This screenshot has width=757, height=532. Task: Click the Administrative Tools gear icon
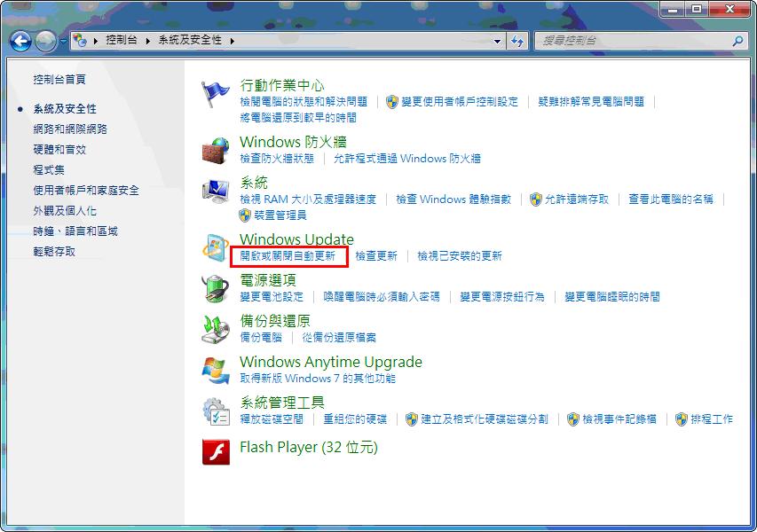[x=216, y=411]
